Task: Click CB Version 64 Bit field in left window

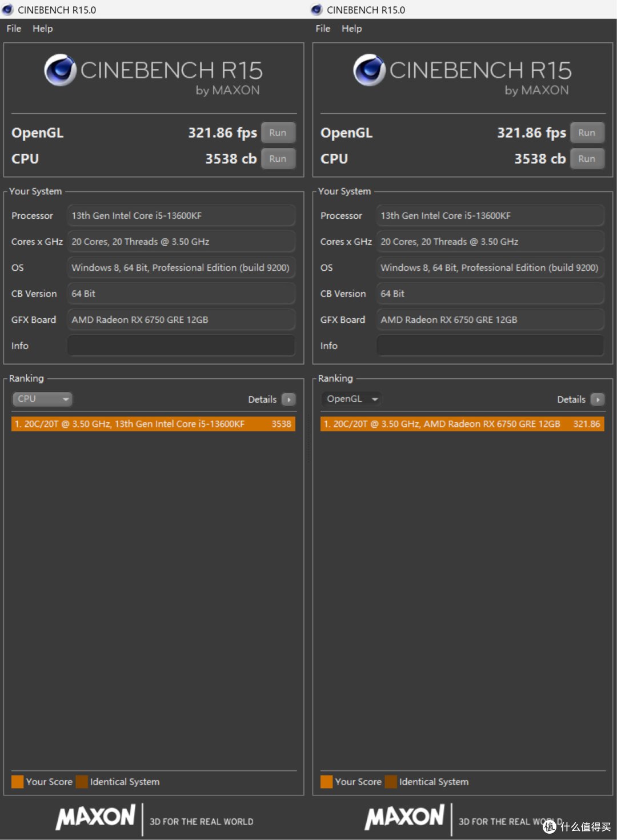Action: (181, 294)
